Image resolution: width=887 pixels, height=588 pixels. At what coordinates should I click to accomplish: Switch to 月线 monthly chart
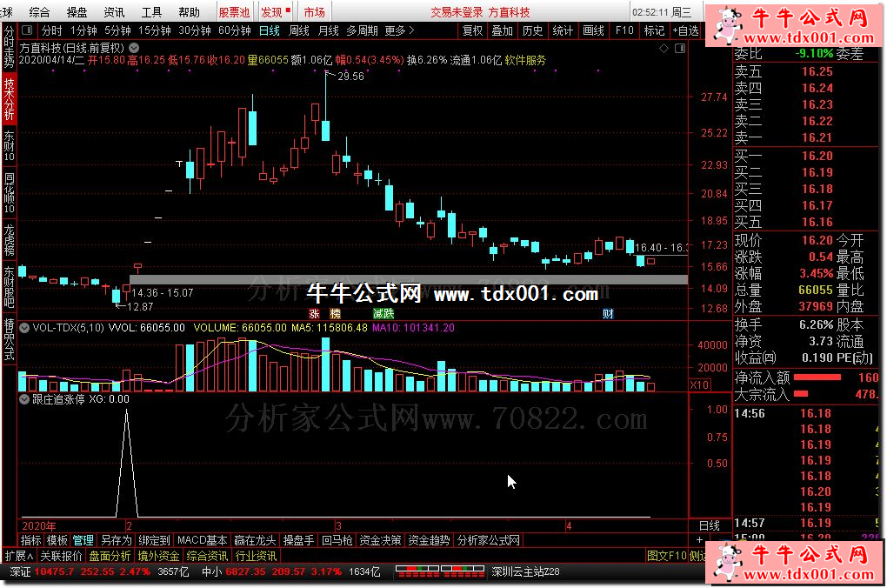click(328, 30)
